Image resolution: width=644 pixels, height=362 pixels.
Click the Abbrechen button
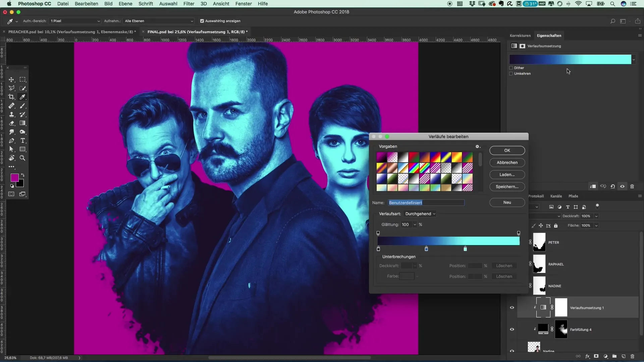pos(507,163)
